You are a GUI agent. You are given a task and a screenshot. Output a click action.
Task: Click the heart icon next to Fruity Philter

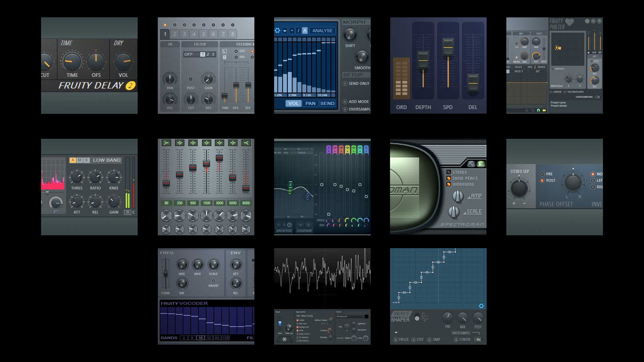569,22
